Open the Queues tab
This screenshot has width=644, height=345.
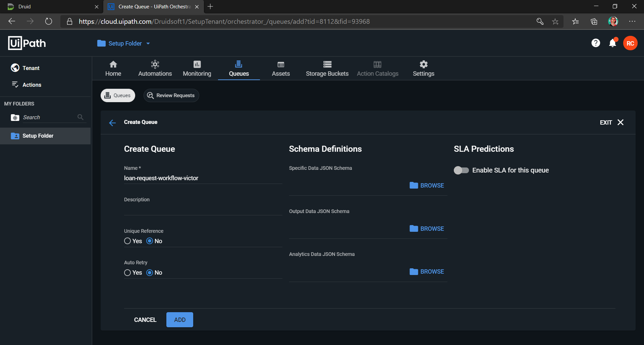pos(239,68)
